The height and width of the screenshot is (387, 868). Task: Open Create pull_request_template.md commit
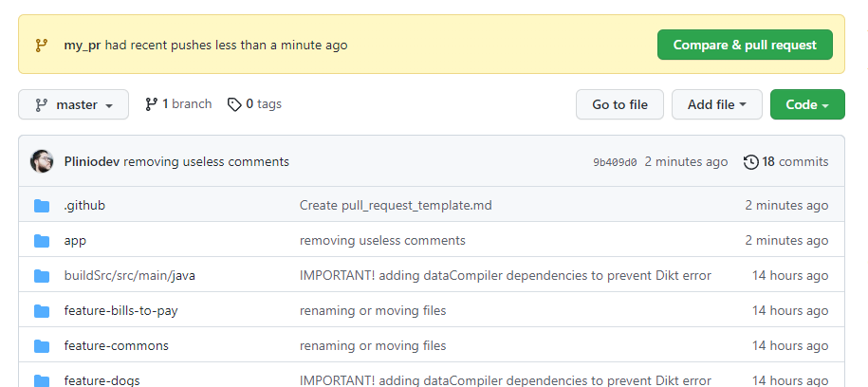point(396,206)
